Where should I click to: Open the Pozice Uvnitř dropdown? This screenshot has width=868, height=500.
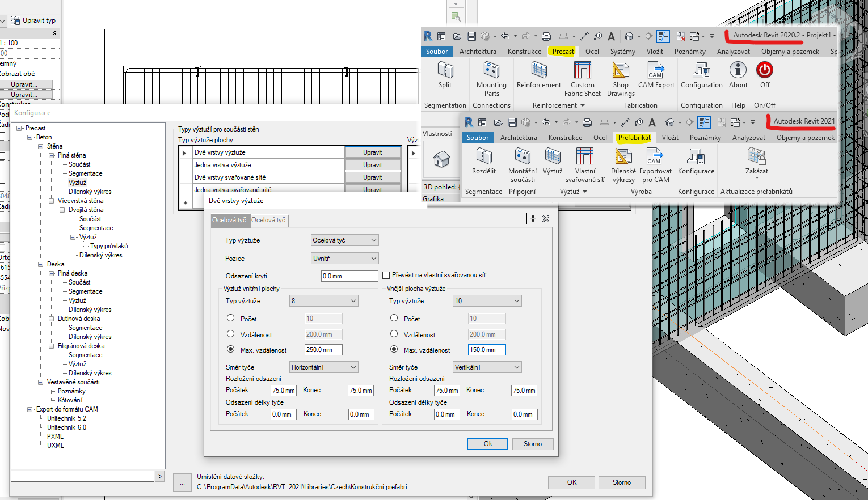344,259
